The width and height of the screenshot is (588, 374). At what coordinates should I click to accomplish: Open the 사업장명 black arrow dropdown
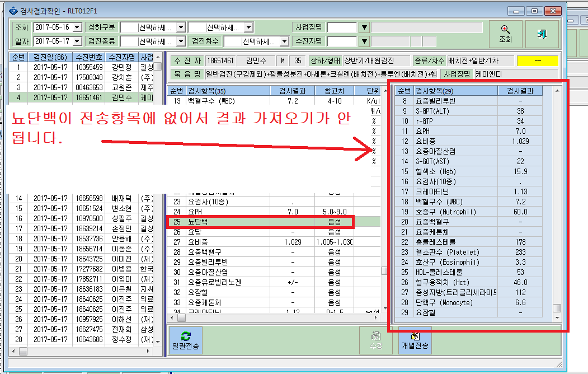[364, 27]
